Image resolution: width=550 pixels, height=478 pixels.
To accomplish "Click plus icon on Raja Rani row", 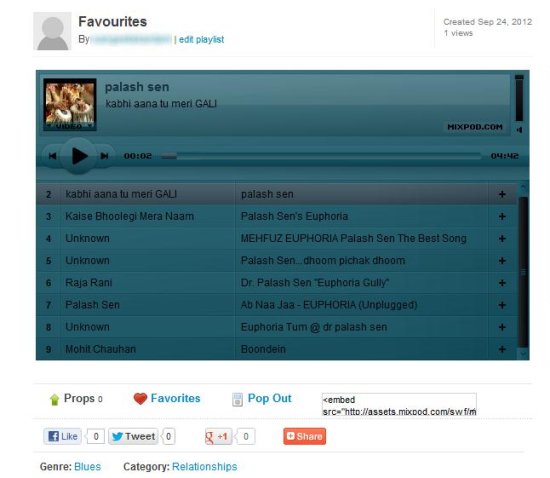I will tap(502, 283).
